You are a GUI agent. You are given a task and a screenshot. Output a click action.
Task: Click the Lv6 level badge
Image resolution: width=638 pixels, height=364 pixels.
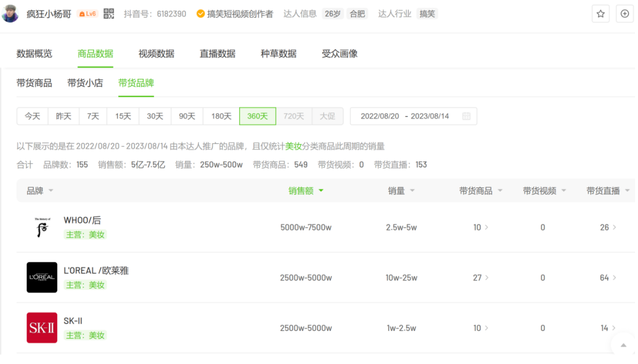[88, 14]
